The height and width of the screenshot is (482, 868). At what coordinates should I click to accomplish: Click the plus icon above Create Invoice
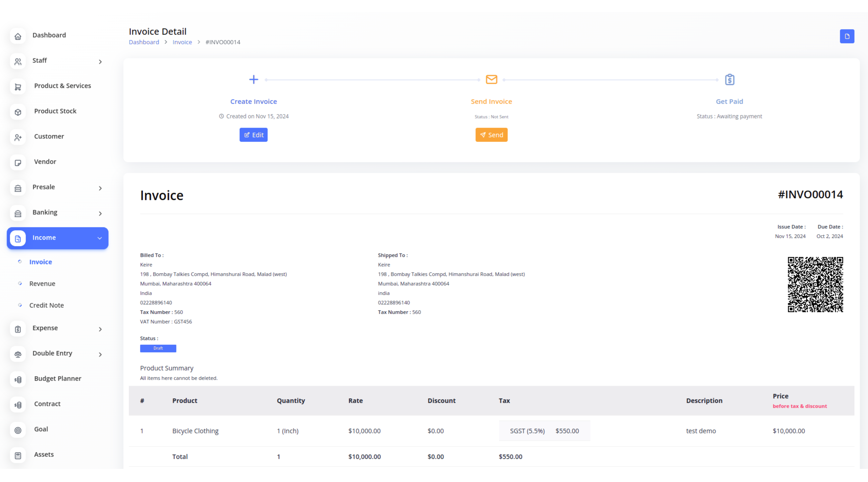pyautogui.click(x=253, y=79)
